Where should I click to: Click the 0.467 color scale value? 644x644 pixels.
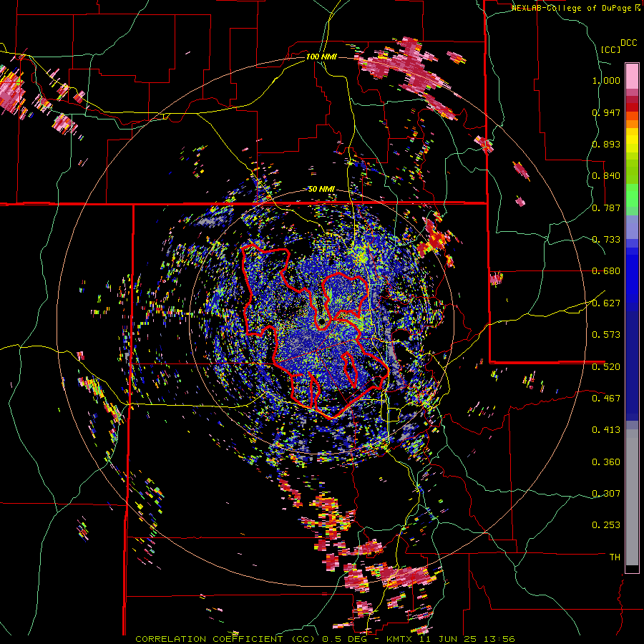606,399
